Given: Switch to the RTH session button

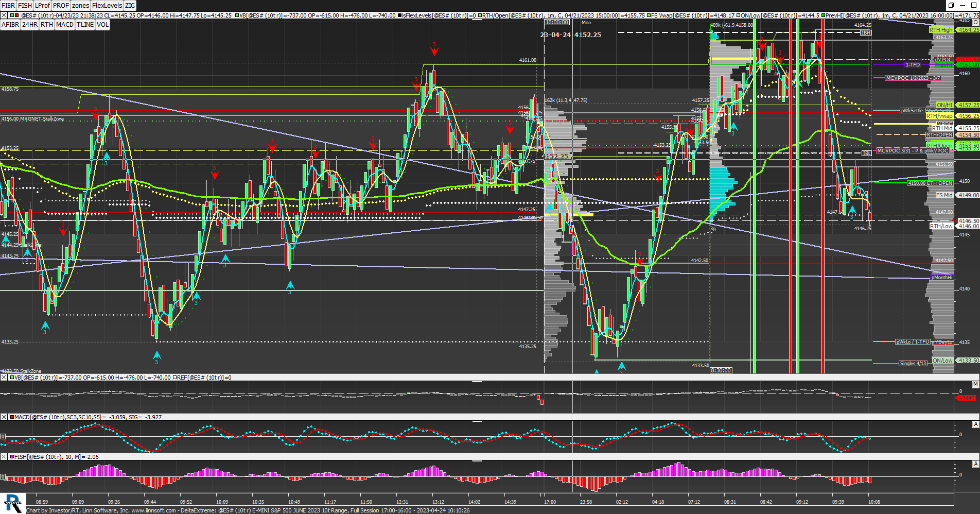Looking at the screenshot, I should point(47,24).
